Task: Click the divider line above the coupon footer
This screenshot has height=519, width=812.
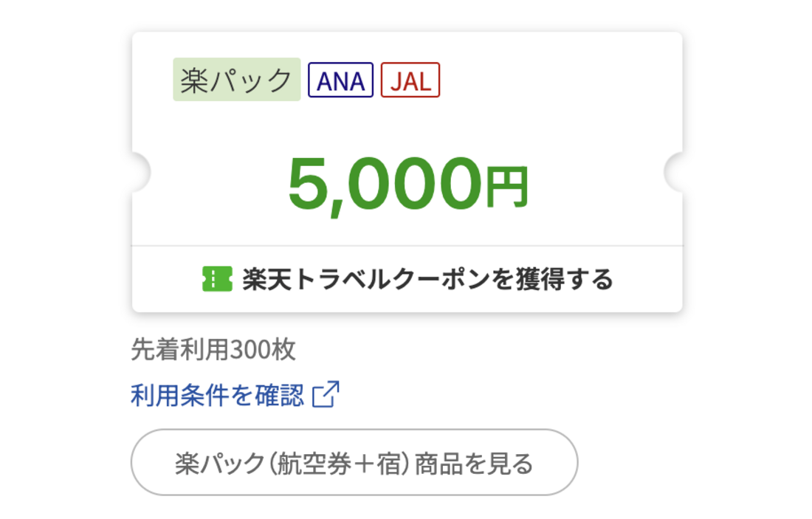Action: pos(407,245)
